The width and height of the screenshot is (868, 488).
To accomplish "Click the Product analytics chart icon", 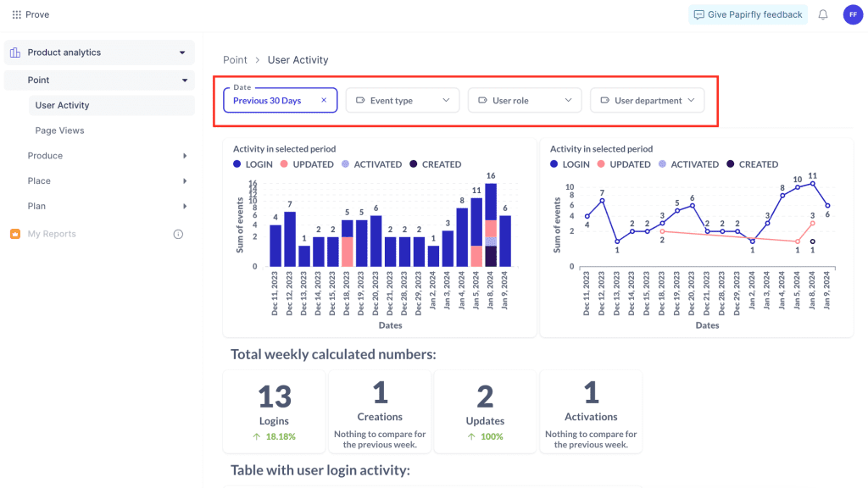I will pyautogui.click(x=15, y=53).
